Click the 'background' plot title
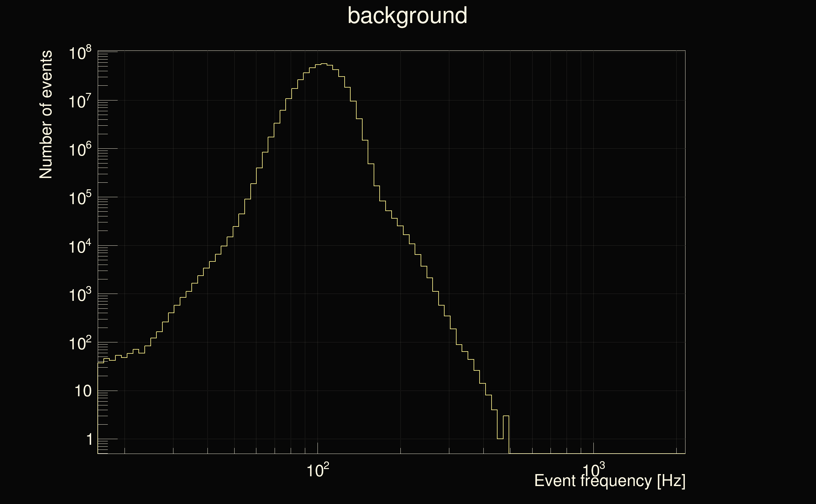This screenshot has height=504, width=816. tap(407, 16)
